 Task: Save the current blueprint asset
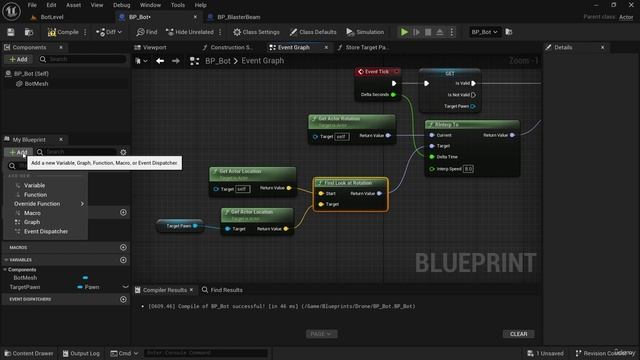coord(11,32)
